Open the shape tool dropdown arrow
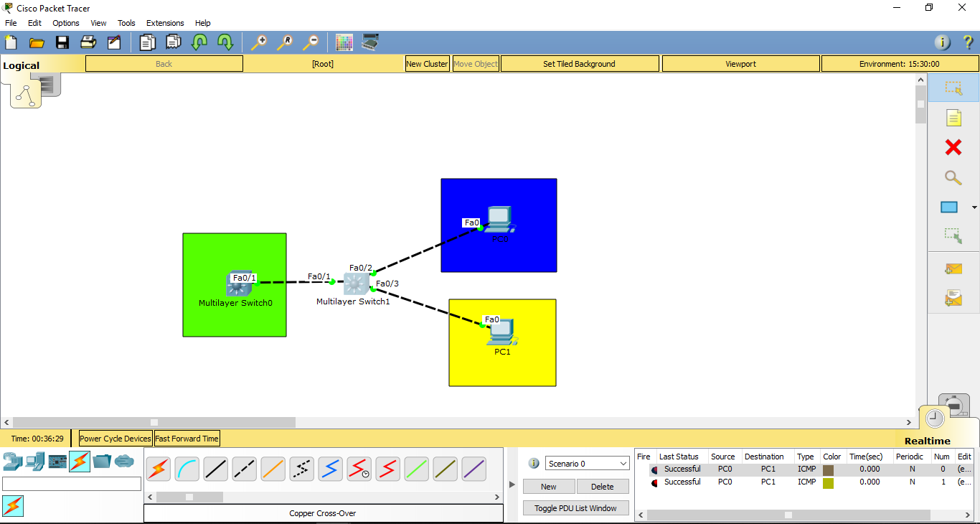The height and width of the screenshot is (524, 980). pyautogui.click(x=974, y=208)
